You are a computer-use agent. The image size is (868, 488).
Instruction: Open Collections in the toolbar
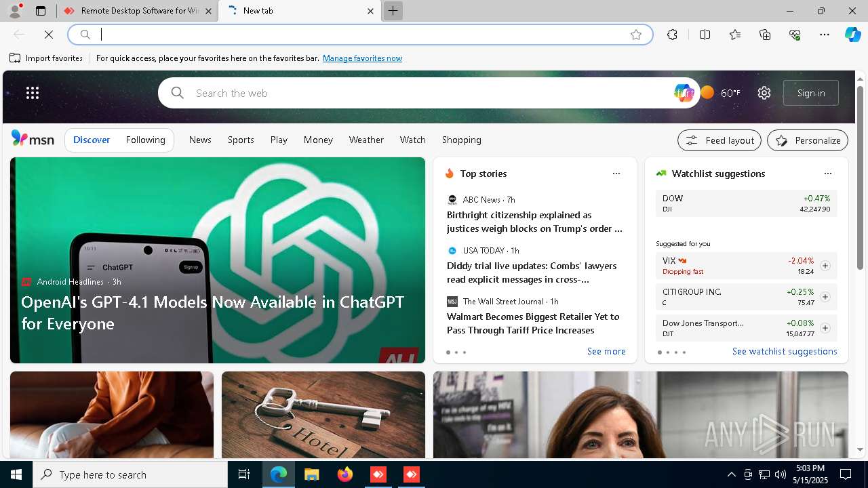[765, 35]
